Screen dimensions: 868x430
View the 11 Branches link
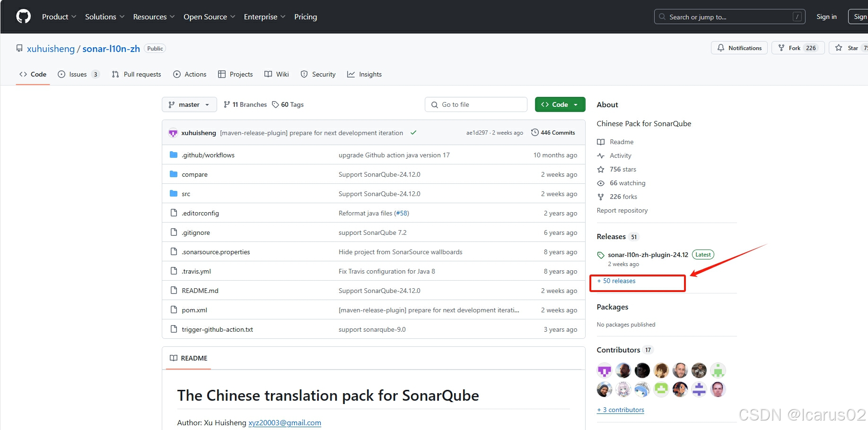[x=245, y=104]
